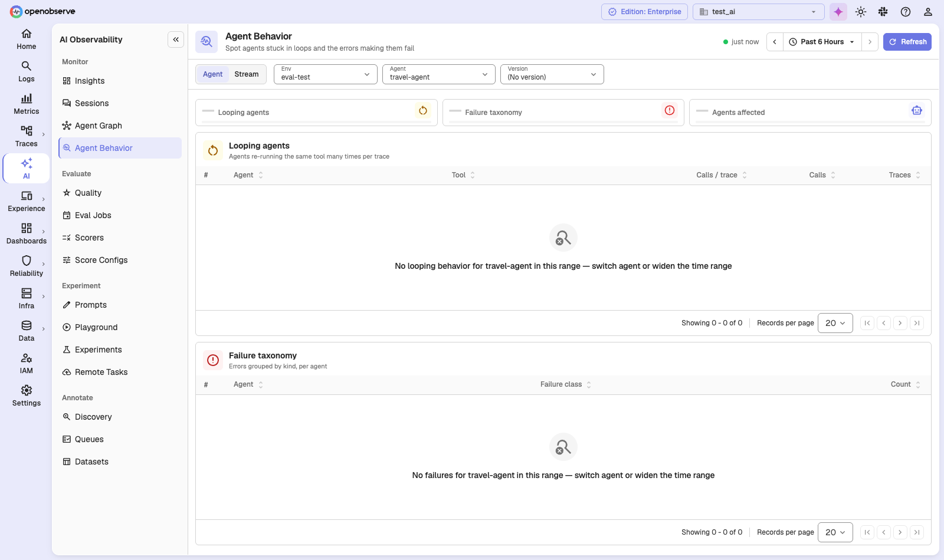This screenshot has height=560, width=944.
Task: Collapse the AI Observability sidebar
Action: click(x=176, y=39)
